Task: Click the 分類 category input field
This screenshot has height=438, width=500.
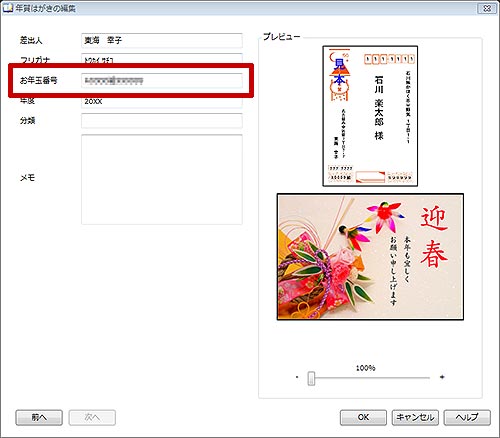Action: point(162,121)
